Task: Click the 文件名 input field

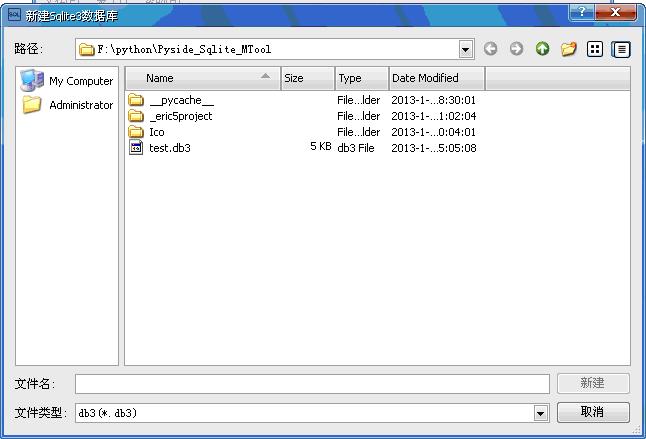Action: [312, 384]
